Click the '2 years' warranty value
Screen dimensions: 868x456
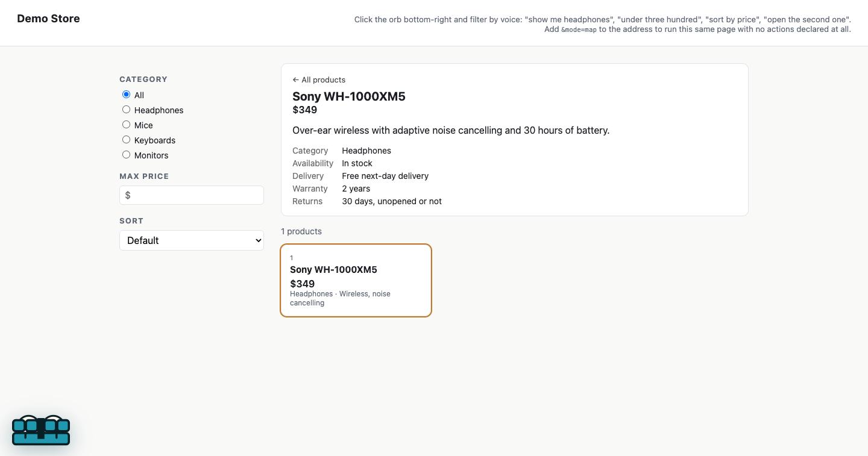pos(356,189)
